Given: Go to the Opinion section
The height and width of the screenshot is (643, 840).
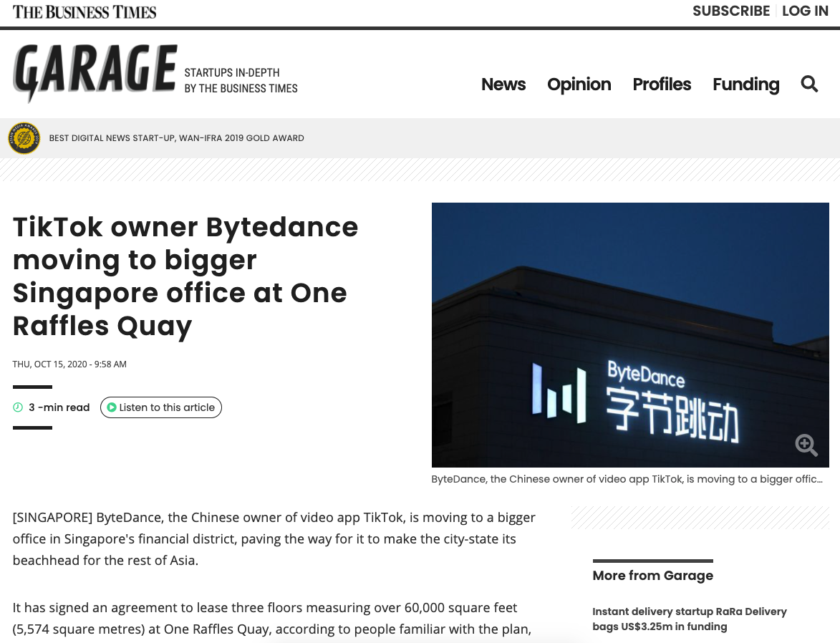Looking at the screenshot, I should click(579, 84).
